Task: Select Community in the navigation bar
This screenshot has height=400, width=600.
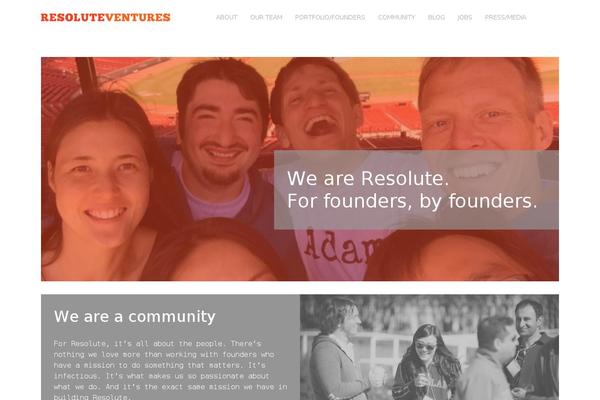Action: click(x=396, y=18)
